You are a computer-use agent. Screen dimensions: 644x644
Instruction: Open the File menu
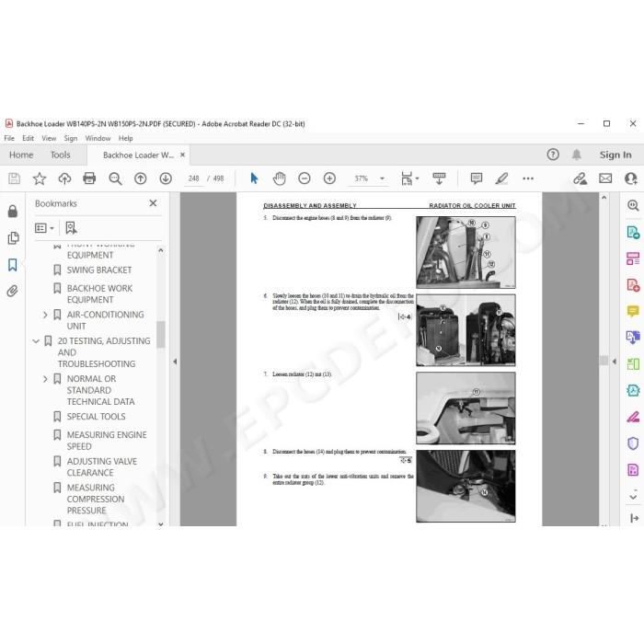(x=9, y=138)
